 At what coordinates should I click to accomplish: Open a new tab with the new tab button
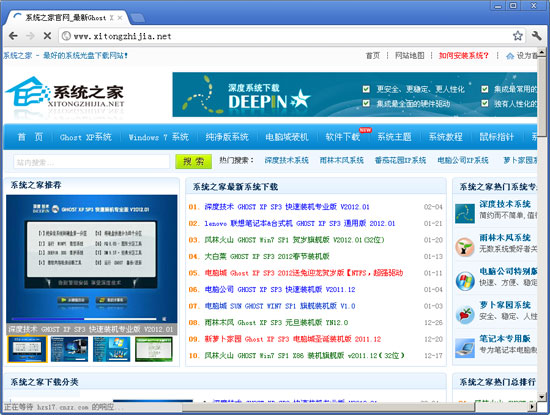tap(137, 18)
